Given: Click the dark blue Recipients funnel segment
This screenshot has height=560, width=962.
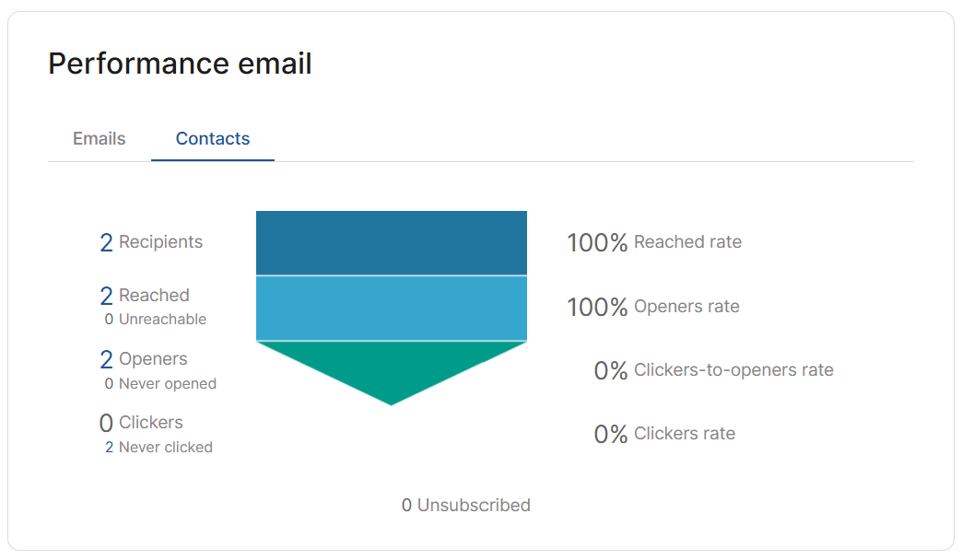Looking at the screenshot, I should 392,243.
